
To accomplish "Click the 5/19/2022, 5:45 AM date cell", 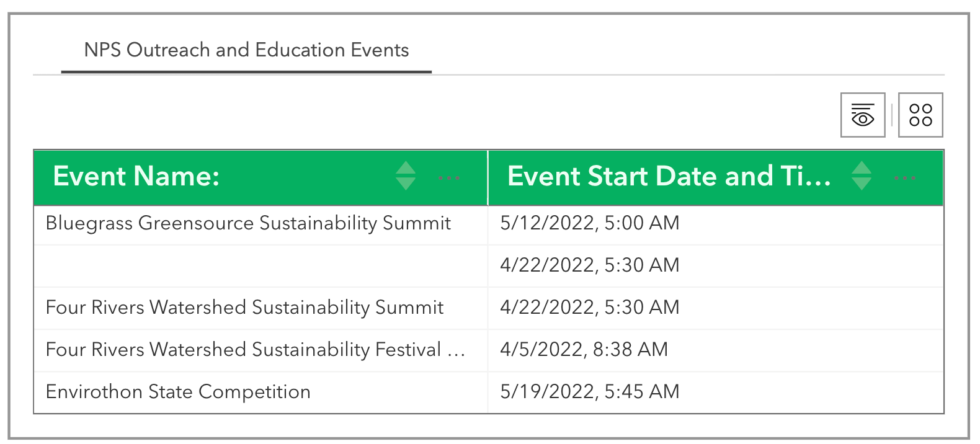I will coord(590,392).
